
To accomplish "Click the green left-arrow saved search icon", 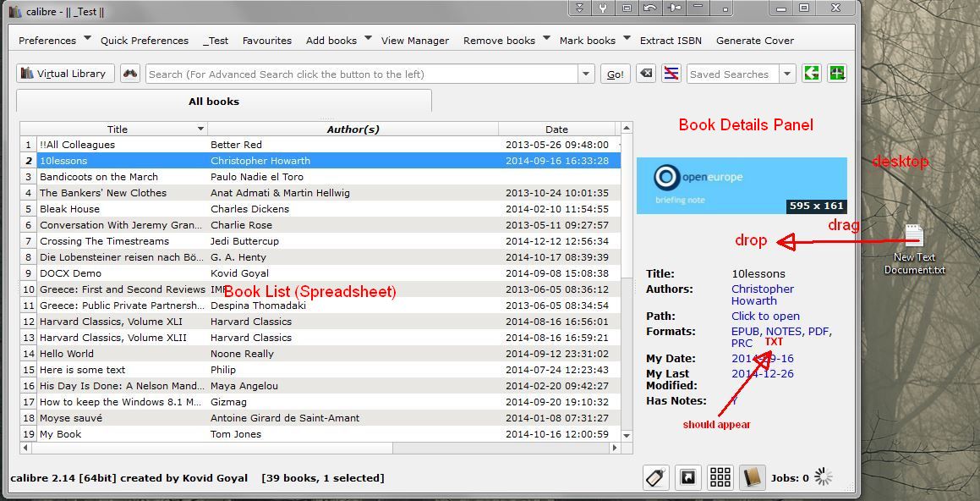I will point(811,73).
